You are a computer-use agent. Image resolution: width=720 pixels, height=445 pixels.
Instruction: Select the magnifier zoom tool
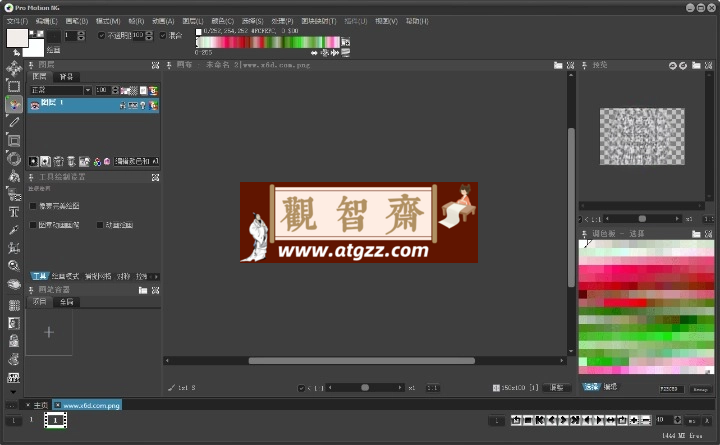pos(14,265)
